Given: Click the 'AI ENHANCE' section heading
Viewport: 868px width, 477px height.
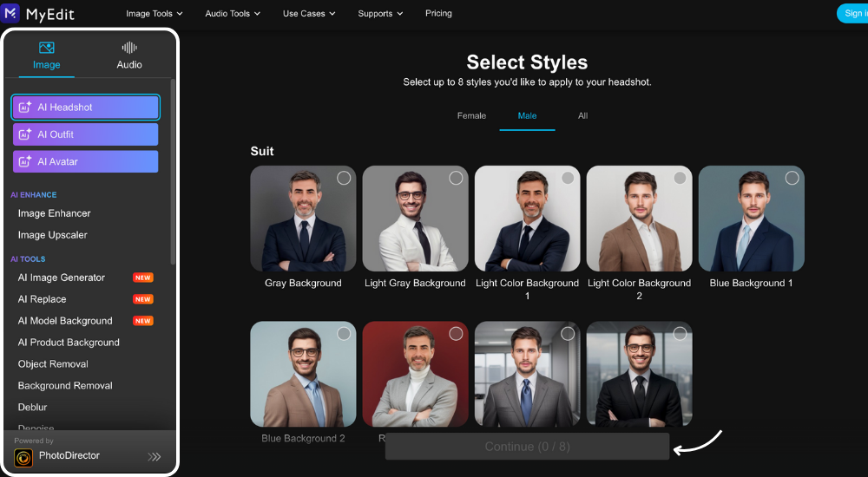Looking at the screenshot, I should [33, 195].
